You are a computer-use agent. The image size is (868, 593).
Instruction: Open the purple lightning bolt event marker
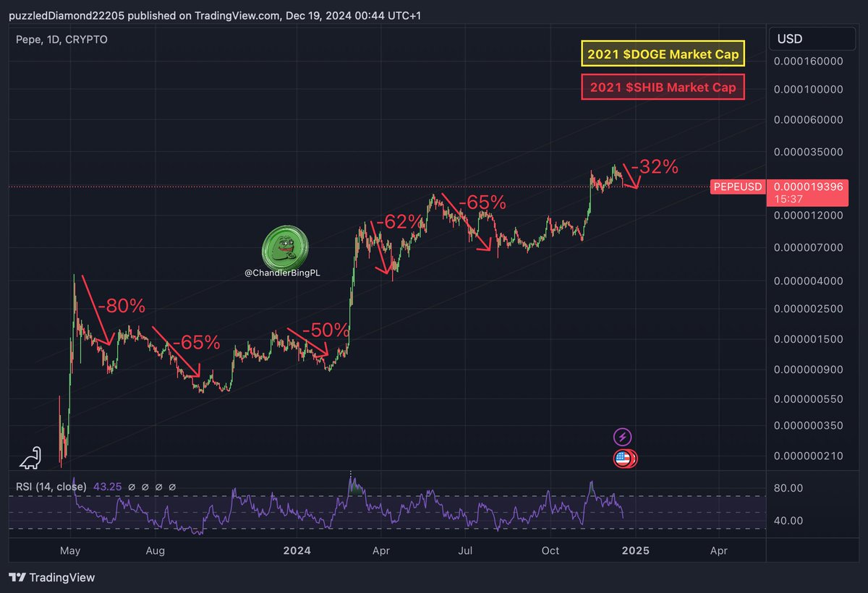tap(623, 437)
